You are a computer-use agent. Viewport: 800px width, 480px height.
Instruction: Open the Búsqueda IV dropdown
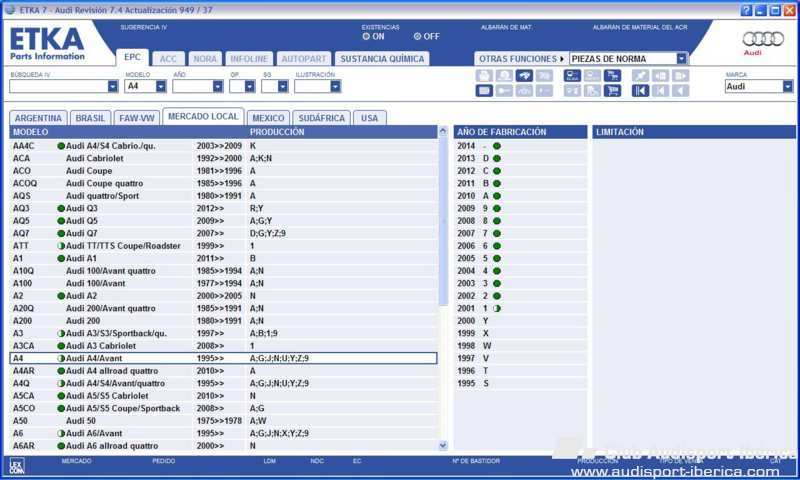pyautogui.click(x=113, y=87)
